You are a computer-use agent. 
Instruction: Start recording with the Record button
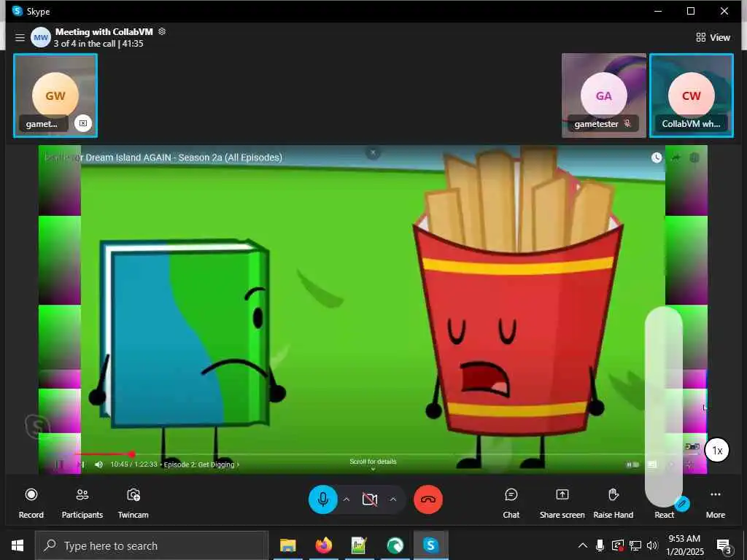point(31,503)
